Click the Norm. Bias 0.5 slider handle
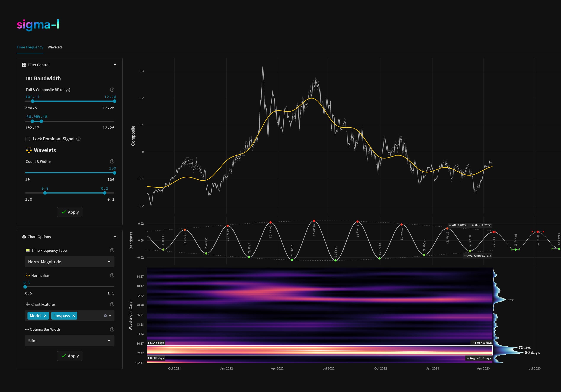The image size is (561, 392). tap(25, 287)
